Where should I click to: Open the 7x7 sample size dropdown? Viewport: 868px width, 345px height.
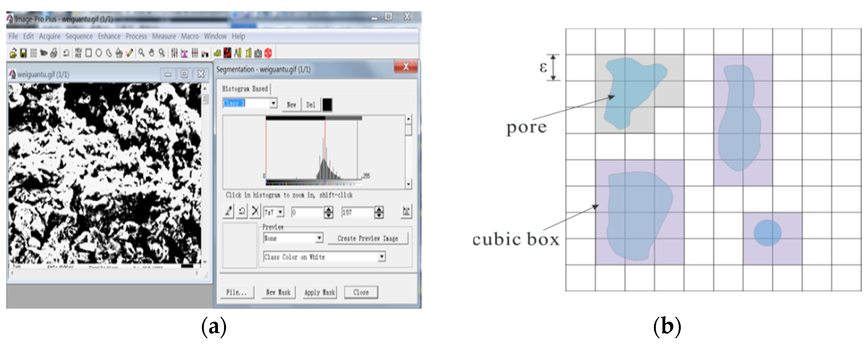click(280, 212)
